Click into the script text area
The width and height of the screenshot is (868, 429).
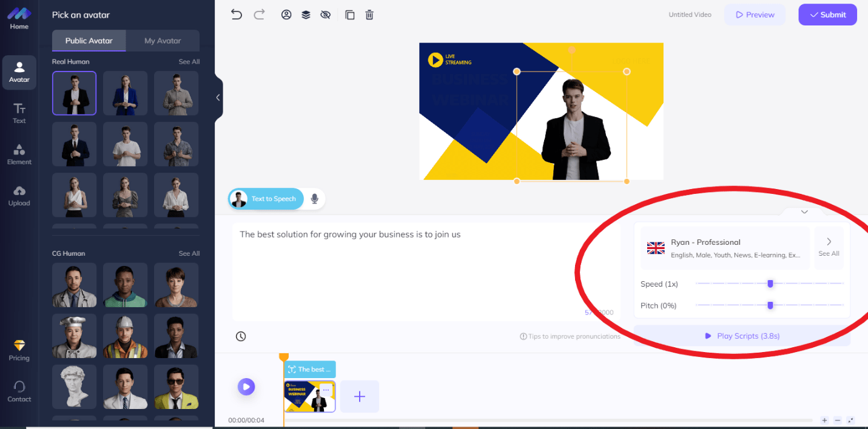click(x=426, y=271)
